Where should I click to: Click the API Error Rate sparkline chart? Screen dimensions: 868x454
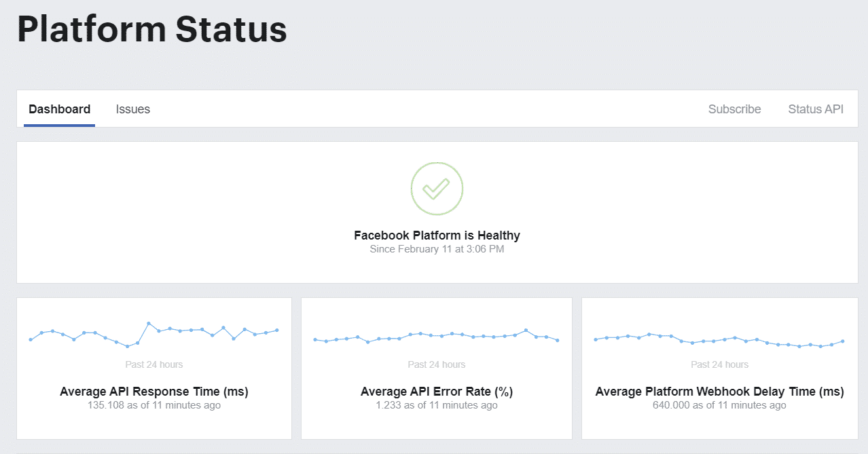437,337
